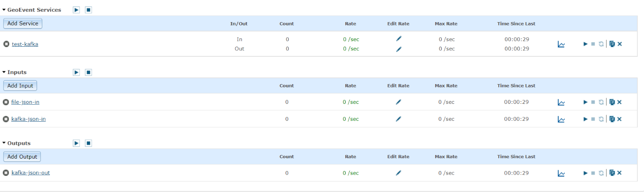Open monitor chart for test-kafka service

(561, 44)
